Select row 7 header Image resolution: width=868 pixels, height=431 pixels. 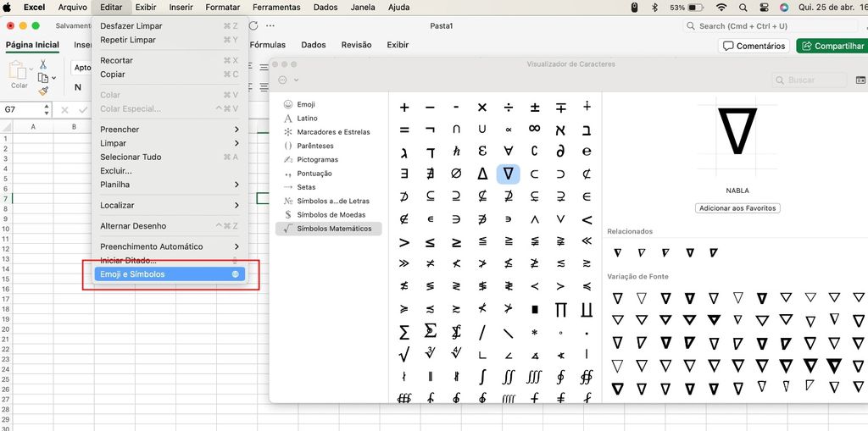(6, 199)
